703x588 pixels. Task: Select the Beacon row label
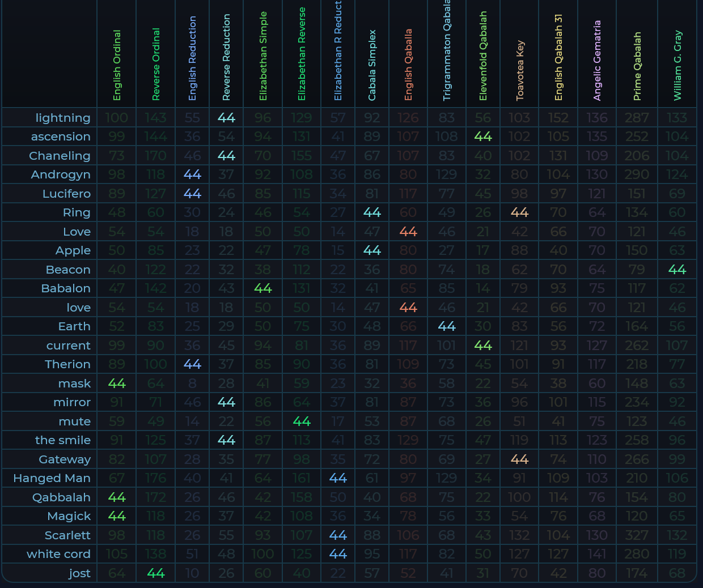tap(68, 270)
